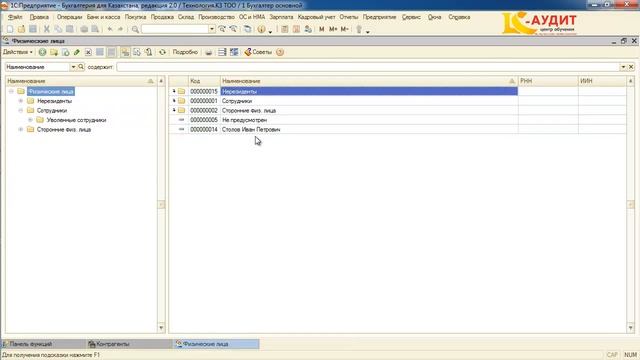
Task: Open the Действия dropdown menu
Action: (18, 52)
